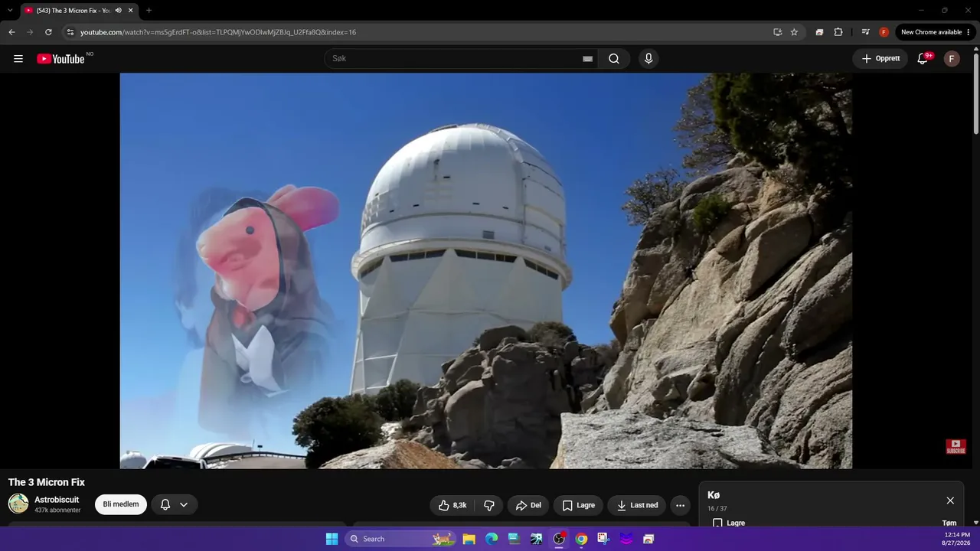The height and width of the screenshot is (551, 980).
Task: Clear queue with Tøm button
Action: point(949,523)
